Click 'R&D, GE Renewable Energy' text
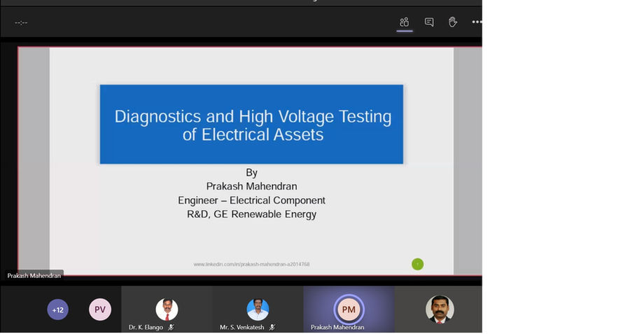The width and height of the screenshot is (644, 334). tap(251, 214)
